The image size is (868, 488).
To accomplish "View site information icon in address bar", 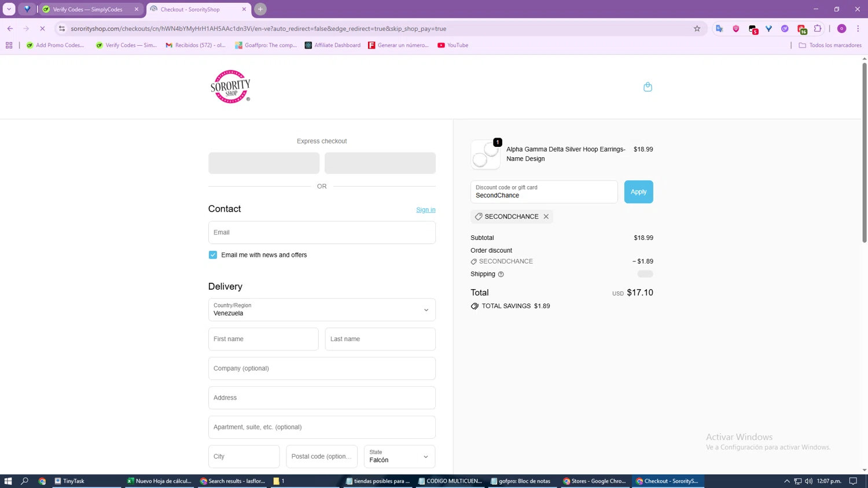I will [62, 28].
